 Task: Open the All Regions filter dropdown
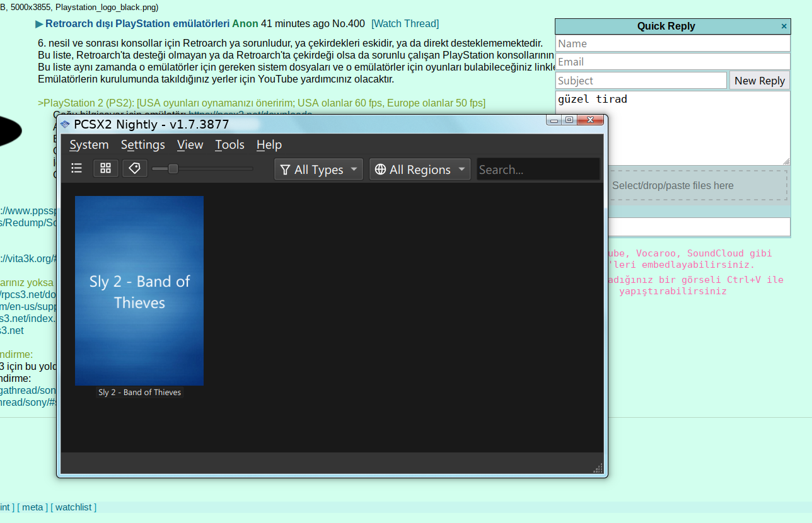(x=420, y=169)
